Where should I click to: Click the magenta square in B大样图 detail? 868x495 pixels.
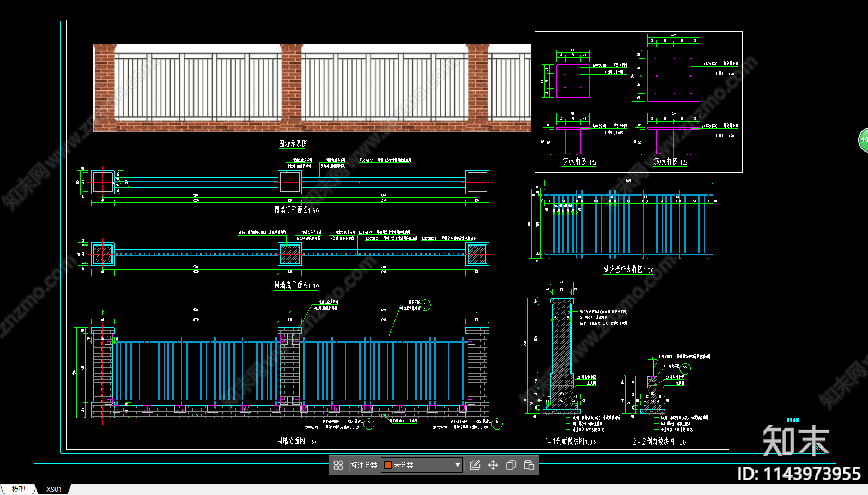click(x=673, y=76)
